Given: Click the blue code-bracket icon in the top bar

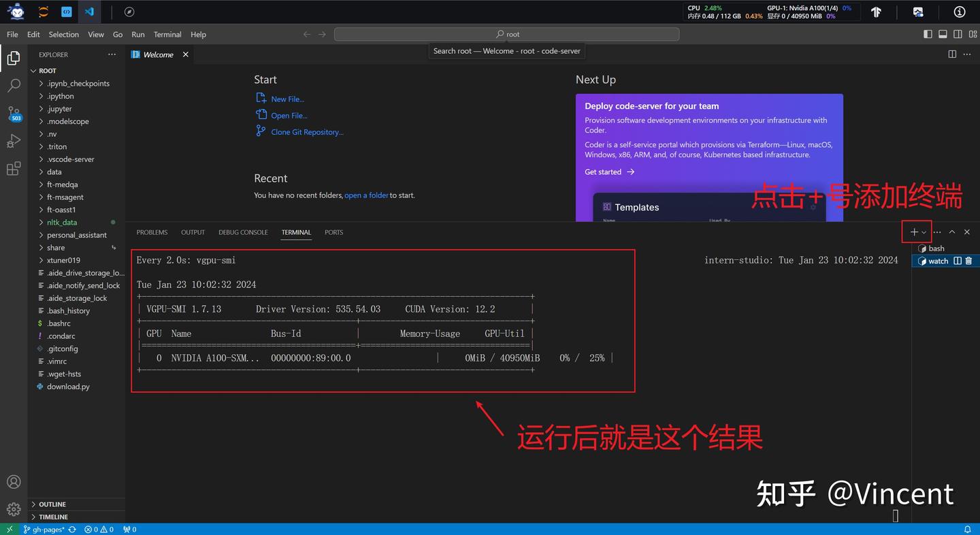Looking at the screenshot, I should point(67,12).
